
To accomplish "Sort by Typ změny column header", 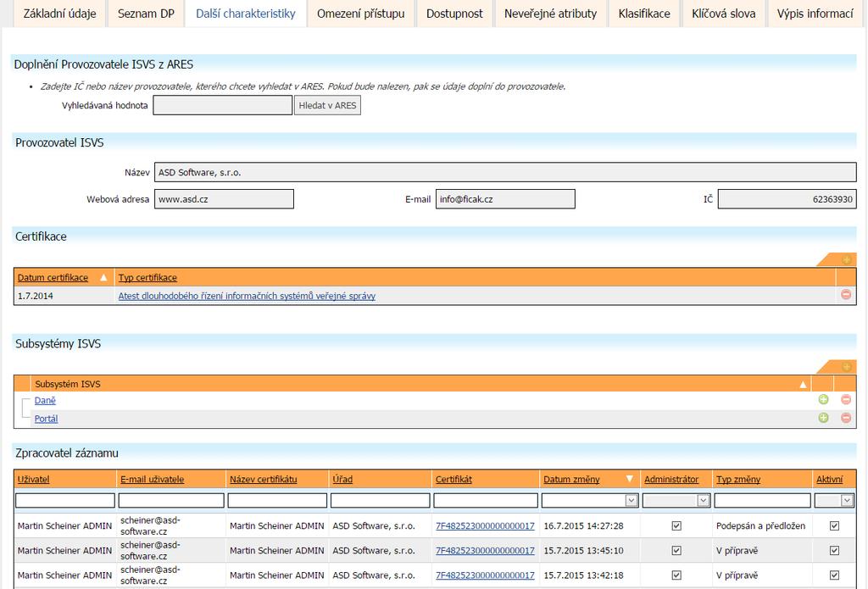I will pos(738,480).
